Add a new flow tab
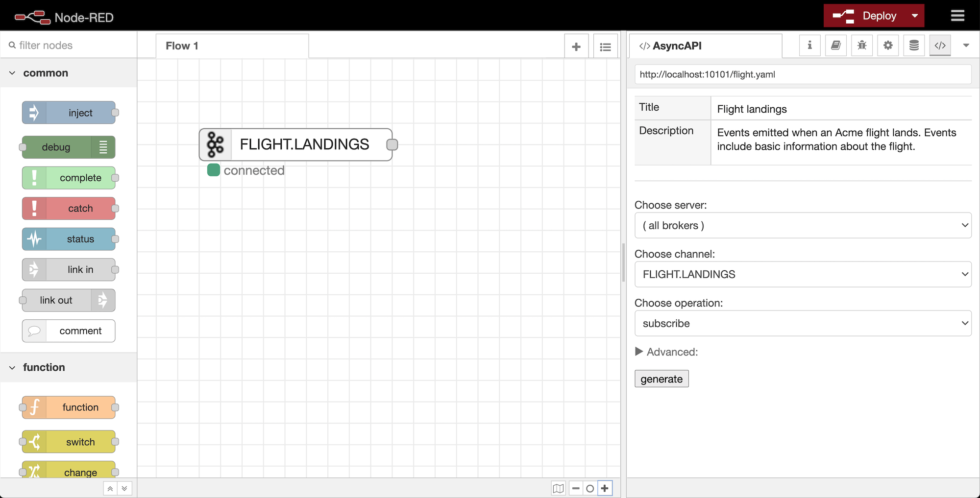The width and height of the screenshot is (980, 498). click(x=576, y=47)
